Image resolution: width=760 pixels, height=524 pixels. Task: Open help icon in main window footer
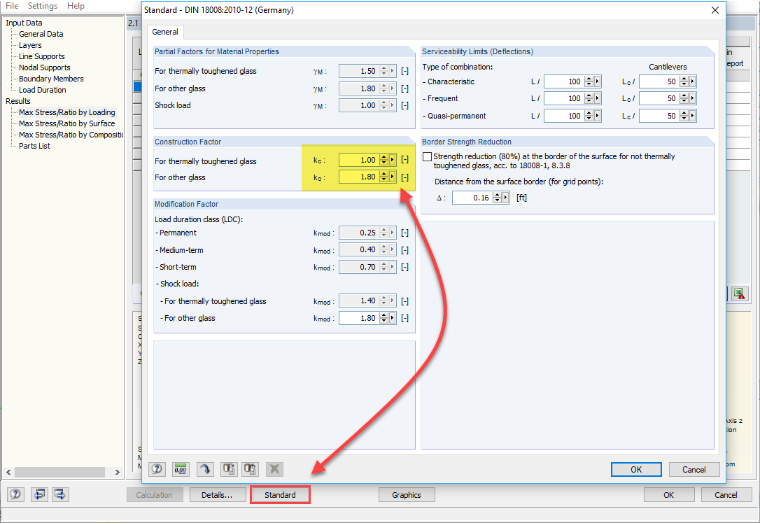tap(16, 494)
